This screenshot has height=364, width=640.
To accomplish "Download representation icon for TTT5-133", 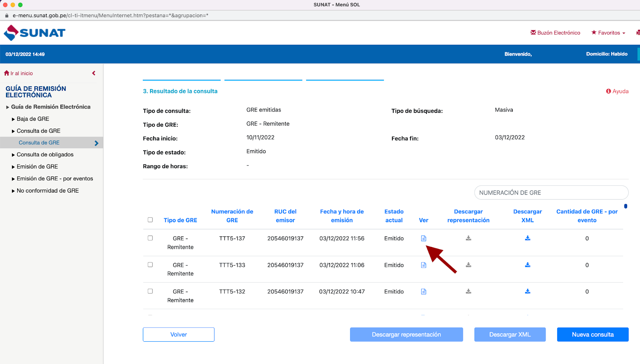I will tap(468, 265).
